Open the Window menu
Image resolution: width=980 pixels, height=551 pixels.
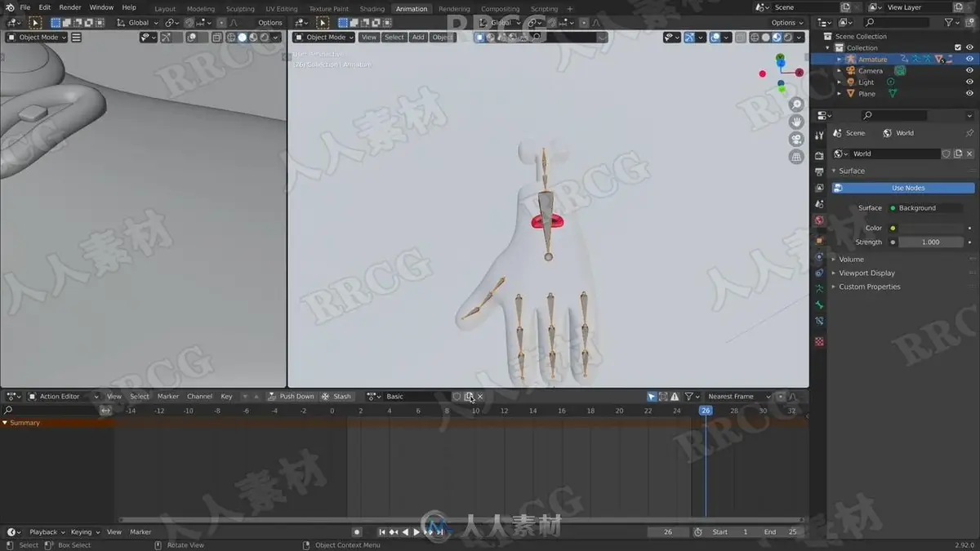(x=101, y=7)
